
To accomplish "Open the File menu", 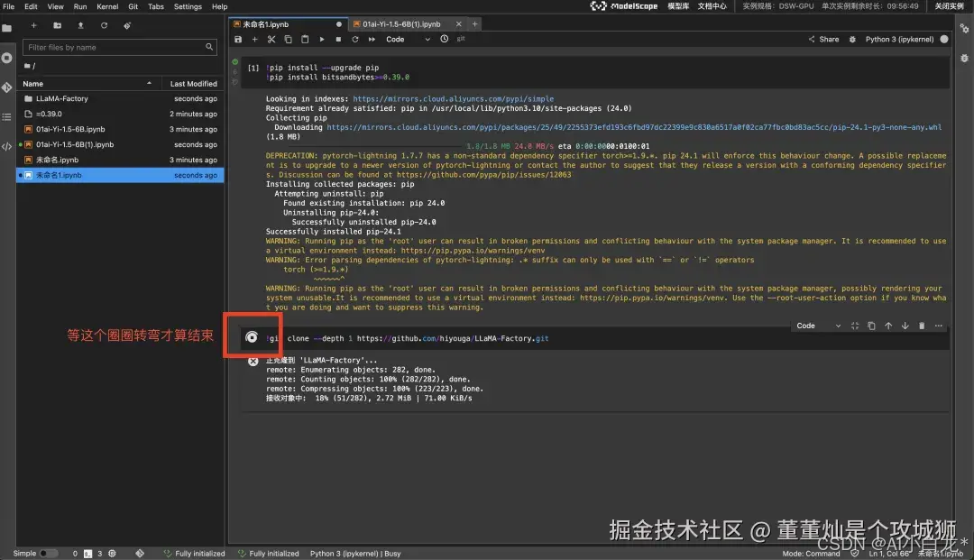I will (9, 6).
